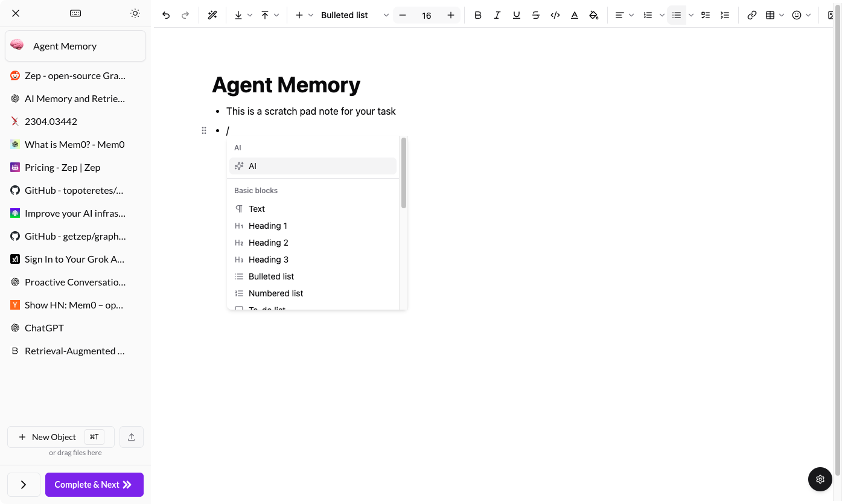Click the insert plus icon in toolbar
The width and height of the screenshot is (845, 504).
(x=299, y=15)
